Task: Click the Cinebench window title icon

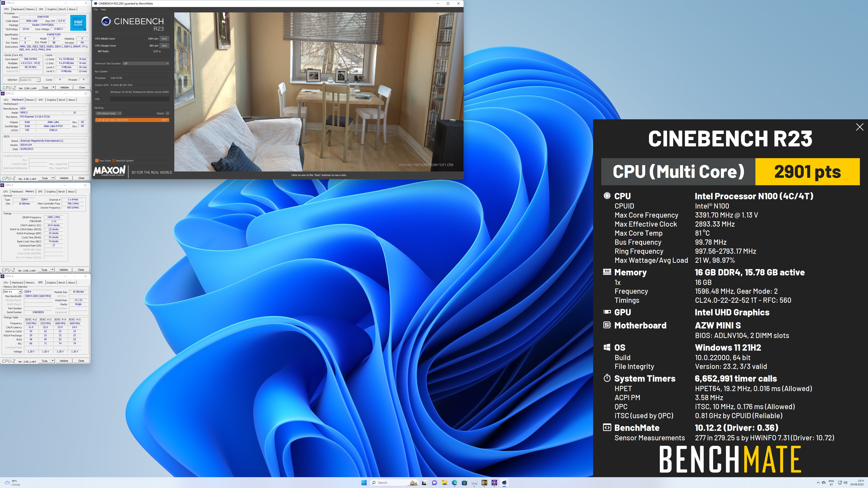Action: [96, 3]
